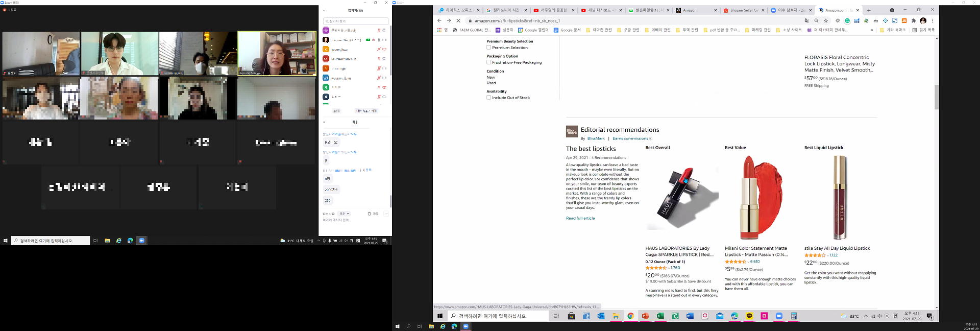
Task: Open the BlissMark author link
Action: click(596, 138)
